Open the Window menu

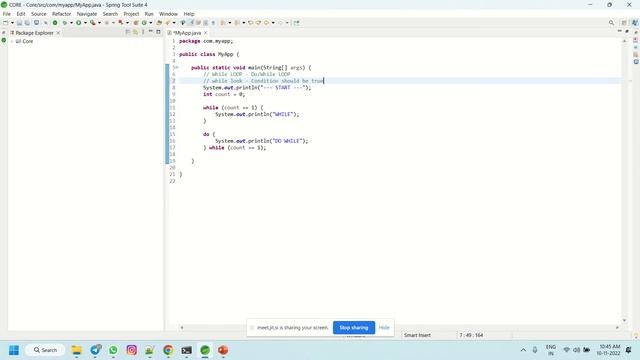[x=168, y=14]
